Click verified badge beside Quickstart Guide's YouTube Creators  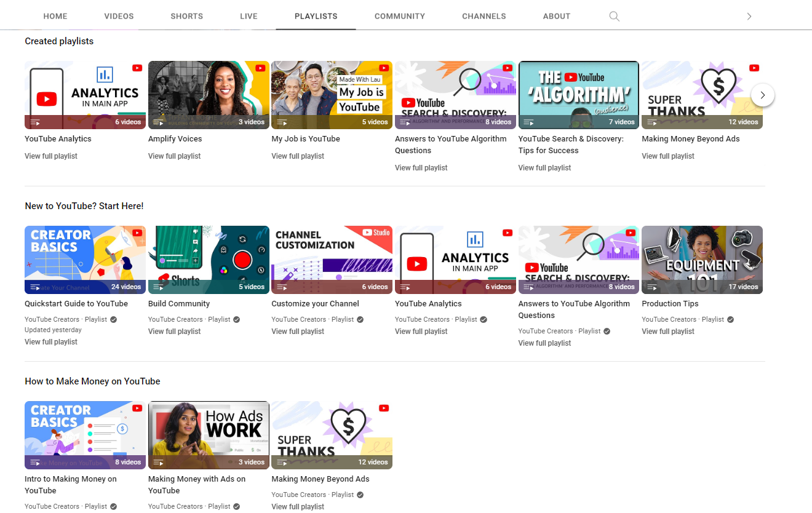click(x=112, y=319)
